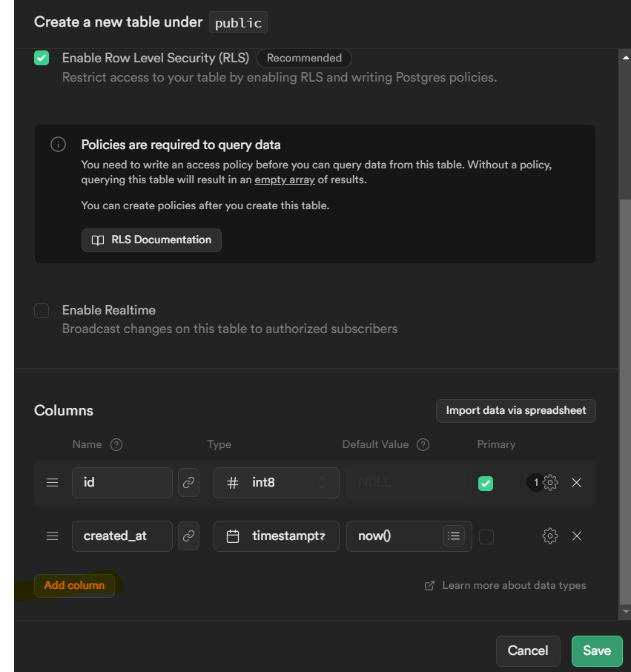Screen dimensions: 631x672
Task: Enable Realtime checkbox
Action: 42,311
